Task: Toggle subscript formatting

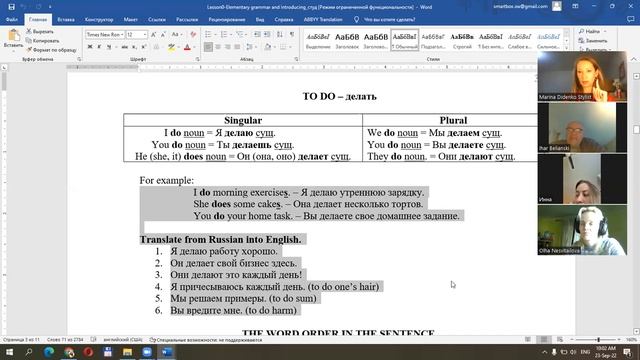Action: (x=134, y=47)
